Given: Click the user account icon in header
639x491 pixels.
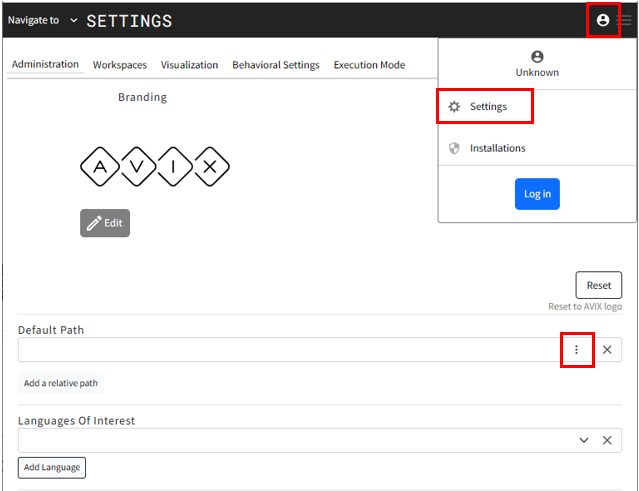Looking at the screenshot, I should click(603, 20).
